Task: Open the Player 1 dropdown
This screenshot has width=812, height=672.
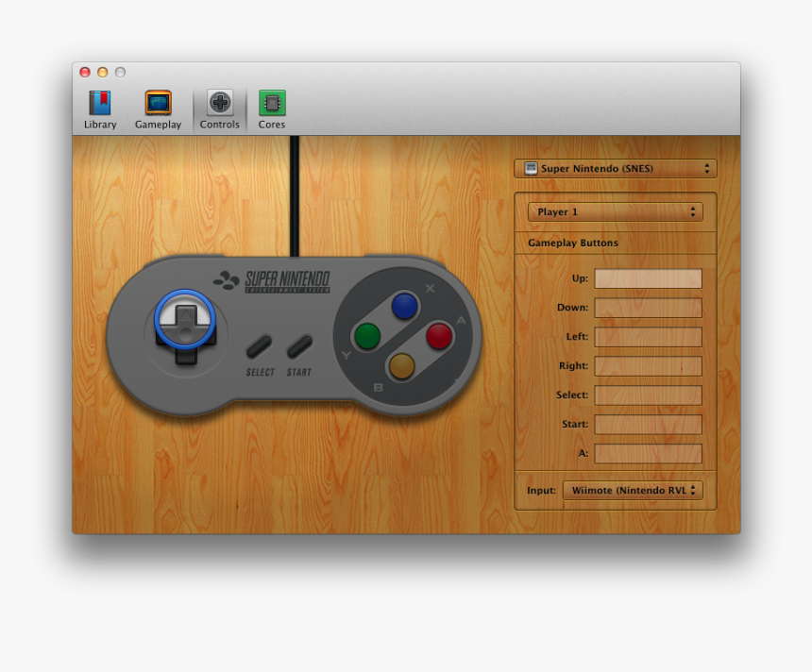Action: (x=616, y=211)
